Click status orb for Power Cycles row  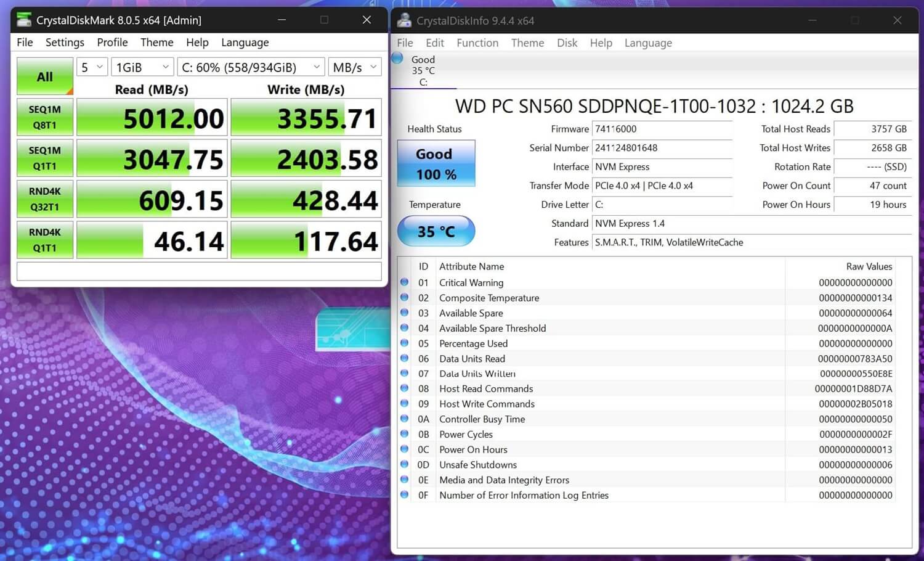[x=404, y=434]
